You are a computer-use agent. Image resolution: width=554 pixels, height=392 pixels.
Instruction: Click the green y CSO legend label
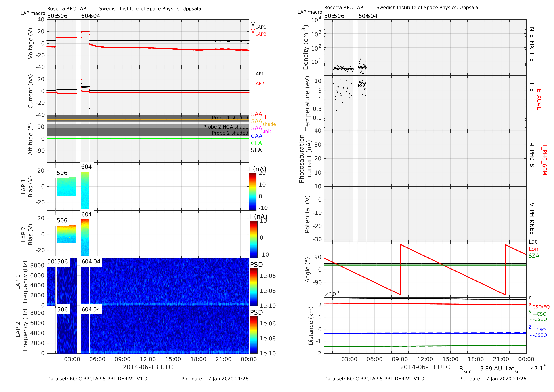point(537,313)
